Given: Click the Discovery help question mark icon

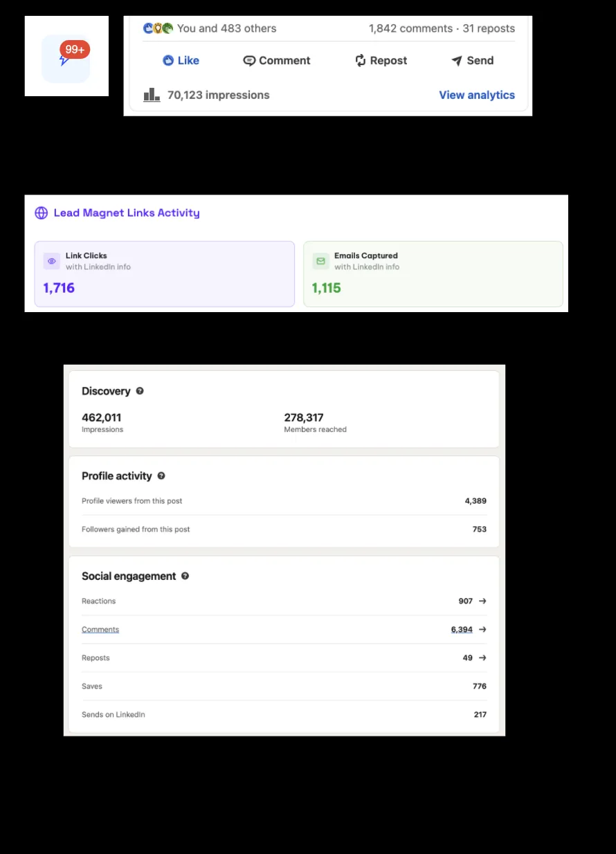Looking at the screenshot, I should point(140,391).
